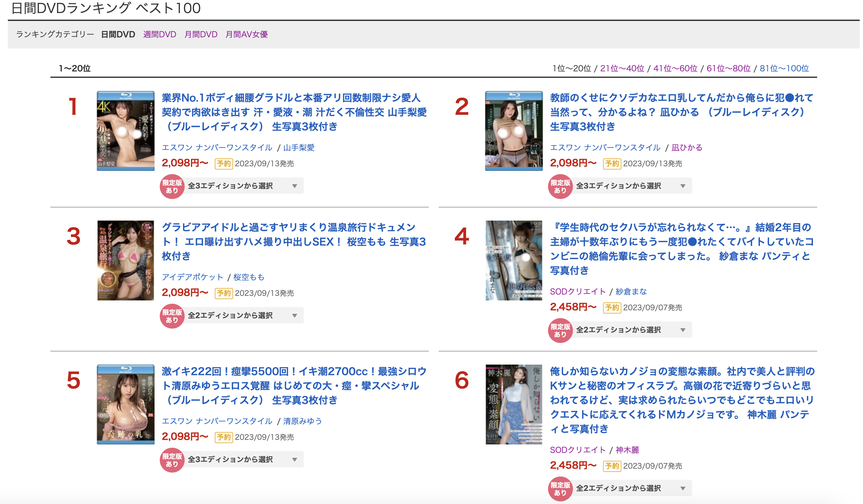Image resolution: width=863 pixels, height=504 pixels.
Task: View ranks 81位〜100位
Action: (x=784, y=68)
